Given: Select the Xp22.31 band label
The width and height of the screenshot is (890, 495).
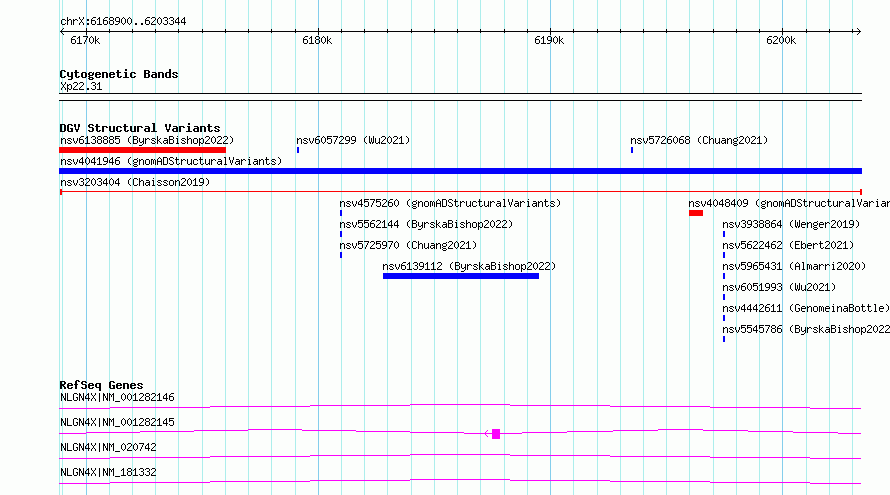Looking at the screenshot, I should [x=81, y=86].
